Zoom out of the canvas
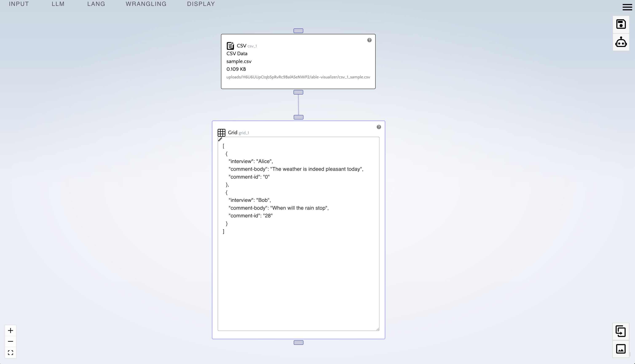This screenshot has width=635, height=364. (x=11, y=341)
